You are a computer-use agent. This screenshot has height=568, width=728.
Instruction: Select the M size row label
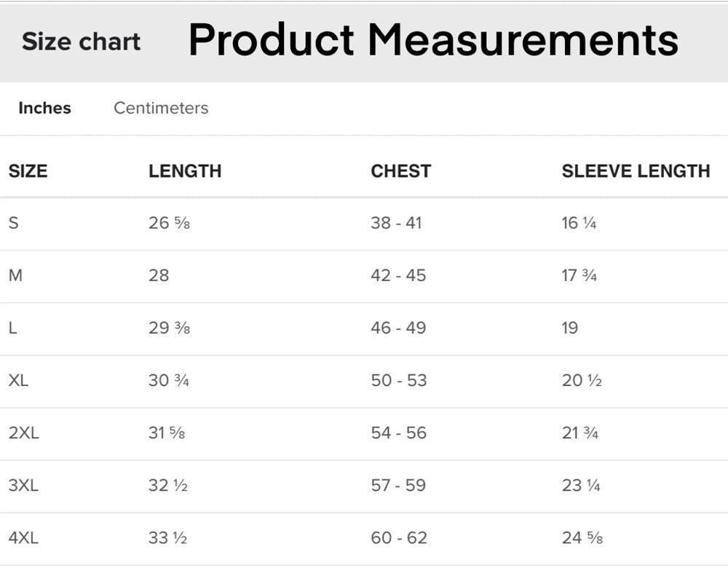point(15,275)
